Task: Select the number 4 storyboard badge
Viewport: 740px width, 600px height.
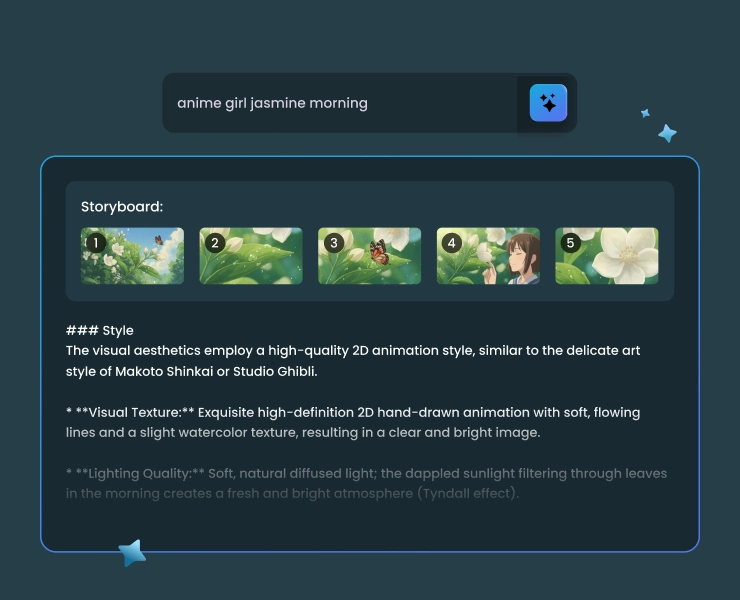Action: 452,243
